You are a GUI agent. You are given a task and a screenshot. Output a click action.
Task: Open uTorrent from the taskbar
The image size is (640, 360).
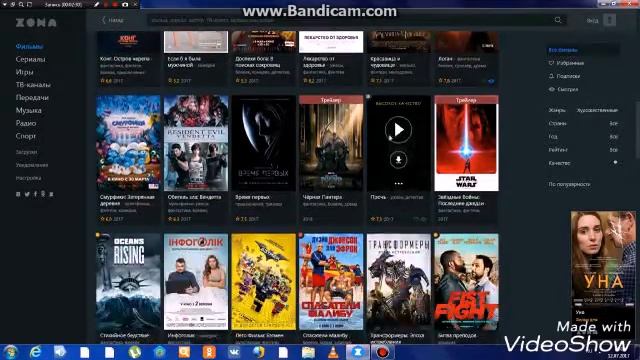(x=135, y=352)
